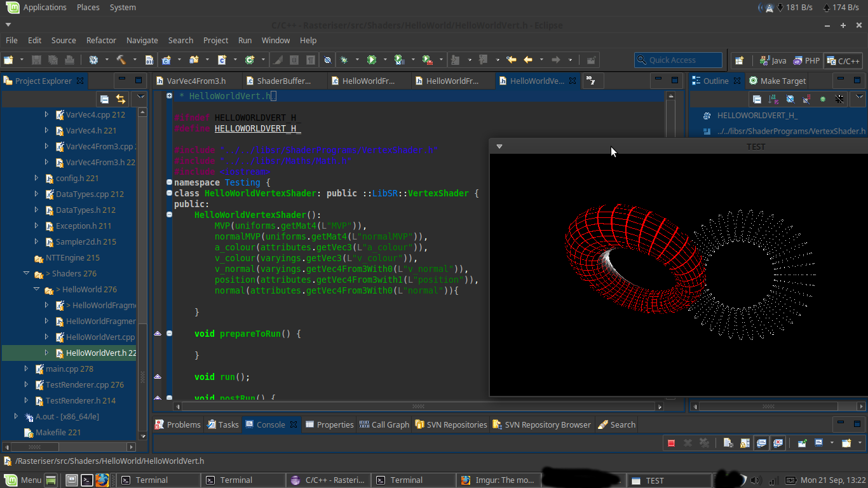The image size is (868, 488).
Task: Click the Last Edit Location arrow icon
Action: [x=512, y=60]
